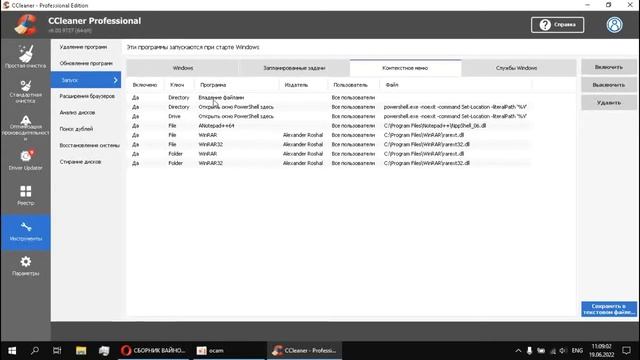Screen dimensions: 640x360
Task: Open Disk Analyzer (Анализ дисков) item
Action: (x=86, y=113)
